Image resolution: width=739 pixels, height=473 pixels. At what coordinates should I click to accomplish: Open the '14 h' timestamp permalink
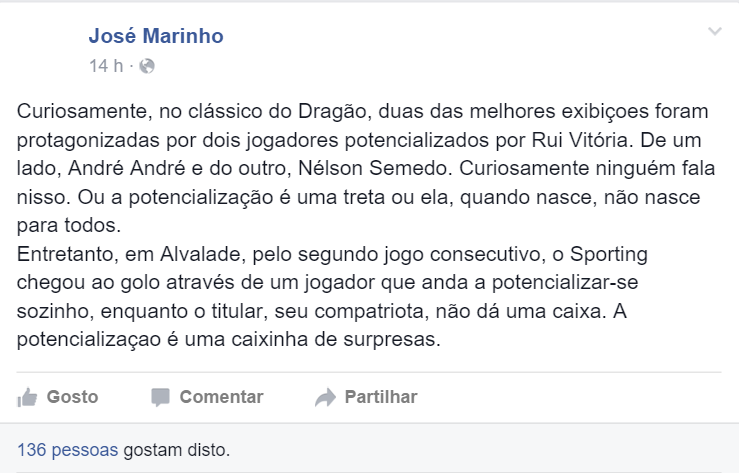(x=104, y=67)
